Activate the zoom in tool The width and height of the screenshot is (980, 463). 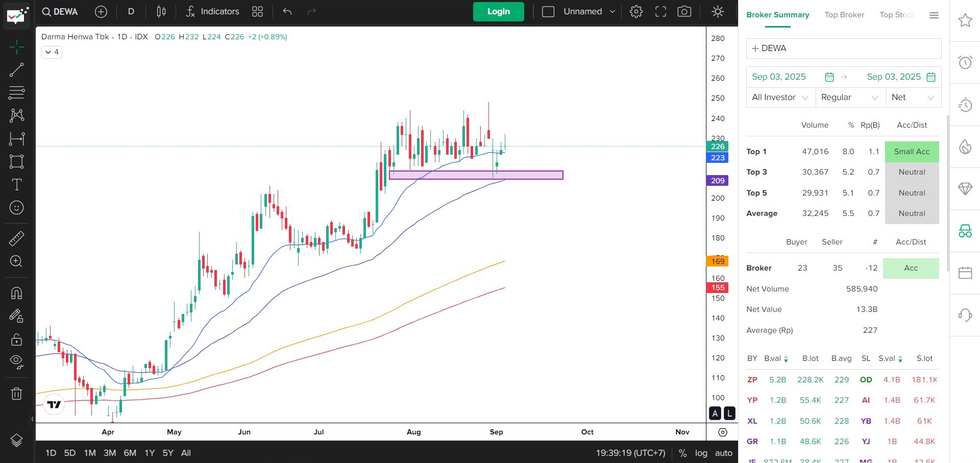click(16, 261)
